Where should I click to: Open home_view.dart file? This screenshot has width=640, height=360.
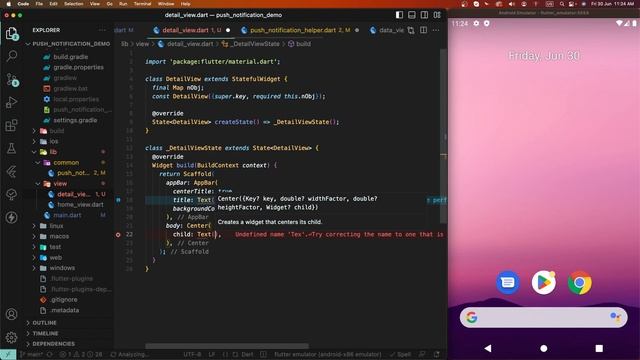(x=80, y=204)
